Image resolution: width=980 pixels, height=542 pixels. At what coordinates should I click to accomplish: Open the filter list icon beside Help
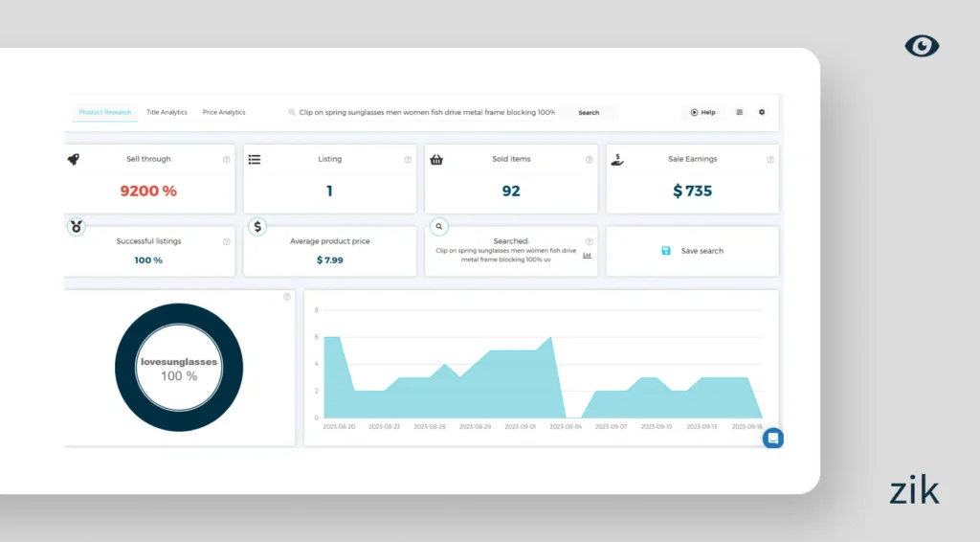point(739,112)
